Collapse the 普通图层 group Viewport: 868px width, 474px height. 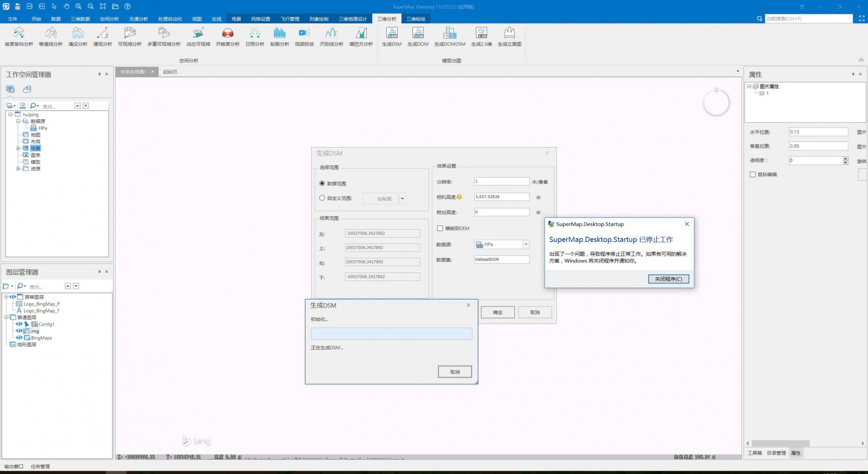[6, 317]
